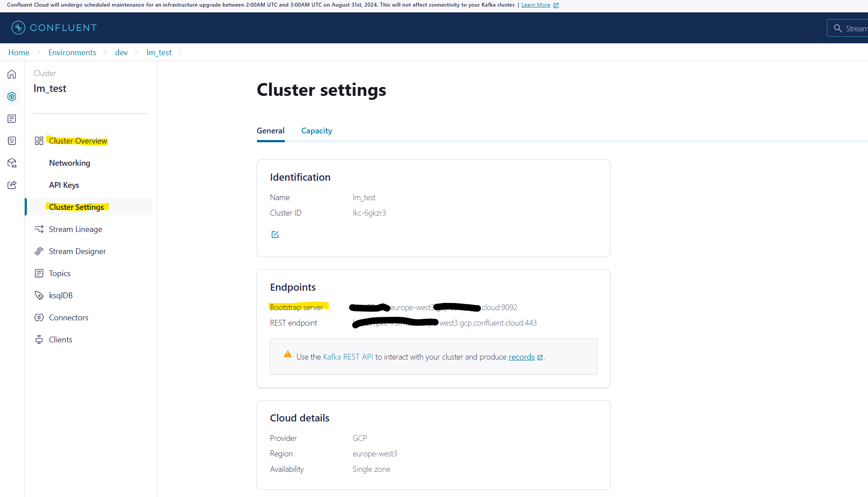Go to lm_test breadcrumb
Screen dimensions: 868x497
tap(159, 52)
